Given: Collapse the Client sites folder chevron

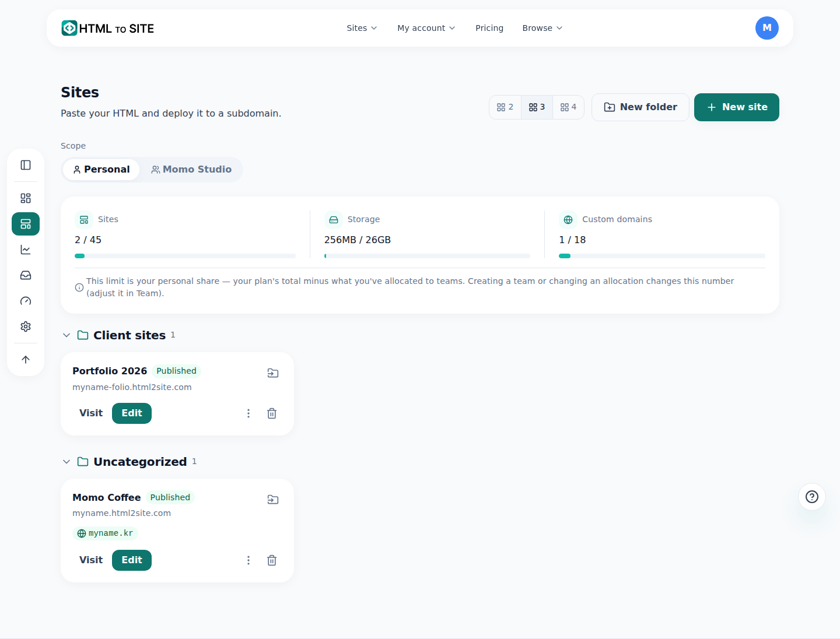Looking at the screenshot, I should click(66, 335).
